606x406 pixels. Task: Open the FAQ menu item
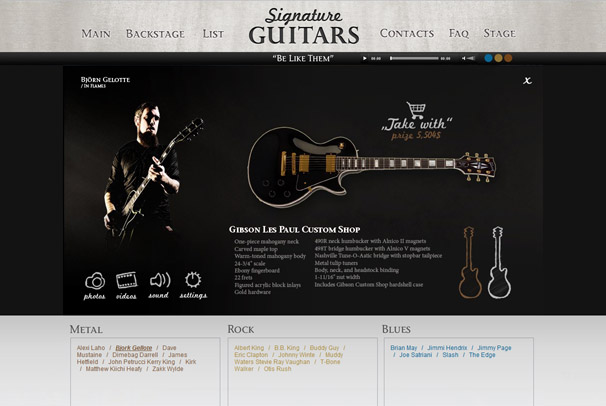click(459, 34)
